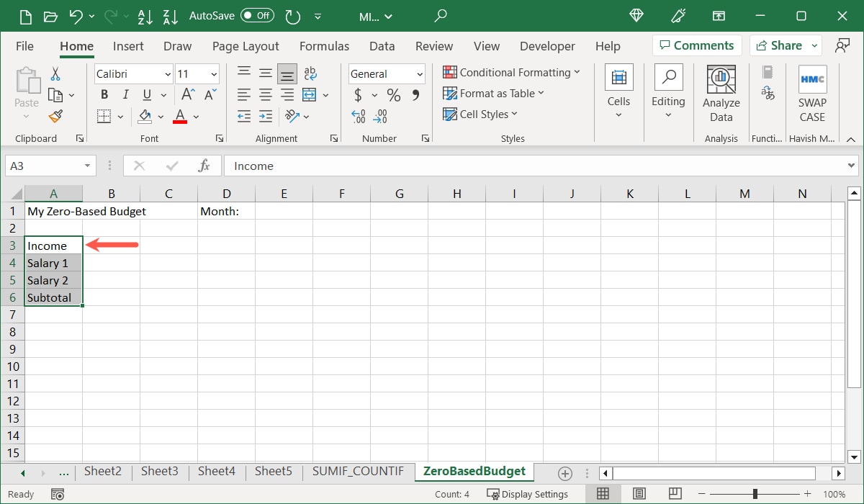Open Conditional Formatting options
This screenshot has height=504, width=864.
pyautogui.click(x=512, y=72)
